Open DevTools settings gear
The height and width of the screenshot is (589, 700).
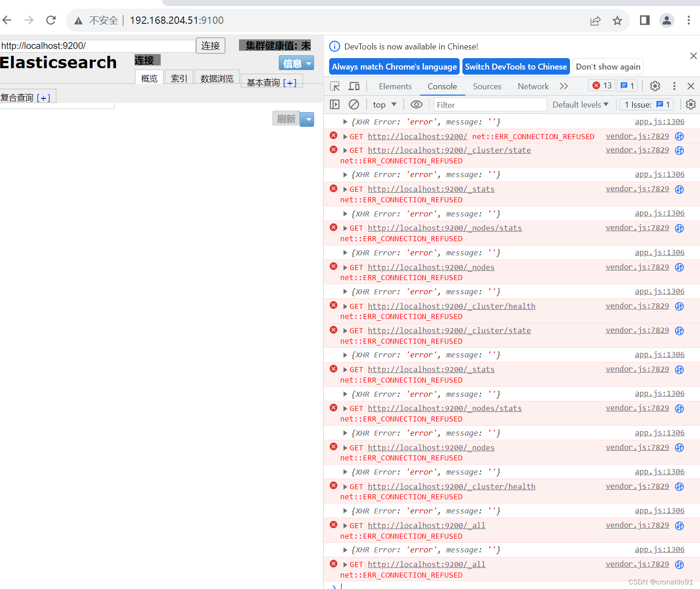coord(655,86)
